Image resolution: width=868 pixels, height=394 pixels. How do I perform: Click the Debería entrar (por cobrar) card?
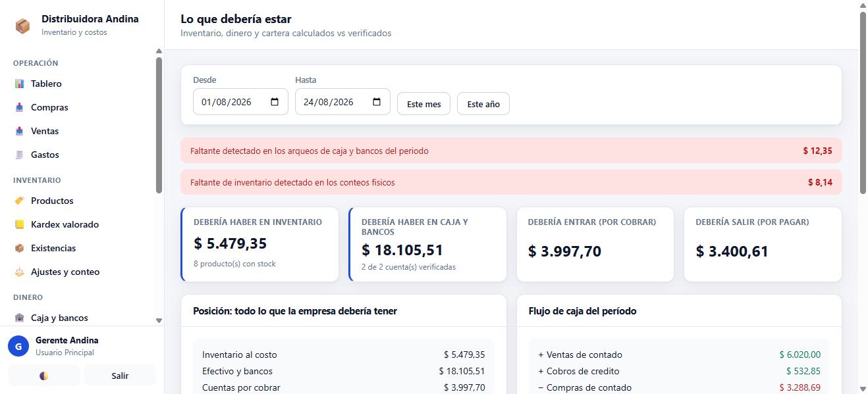tap(595, 245)
